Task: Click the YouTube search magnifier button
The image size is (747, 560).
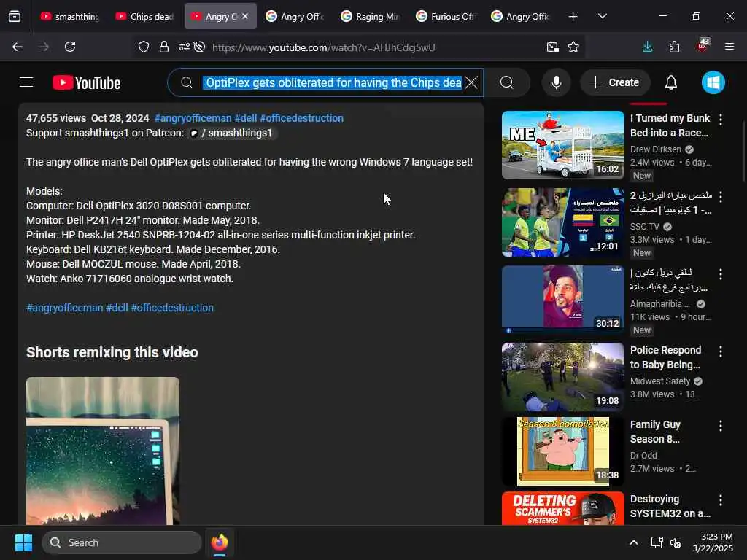Action: (507, 82)
